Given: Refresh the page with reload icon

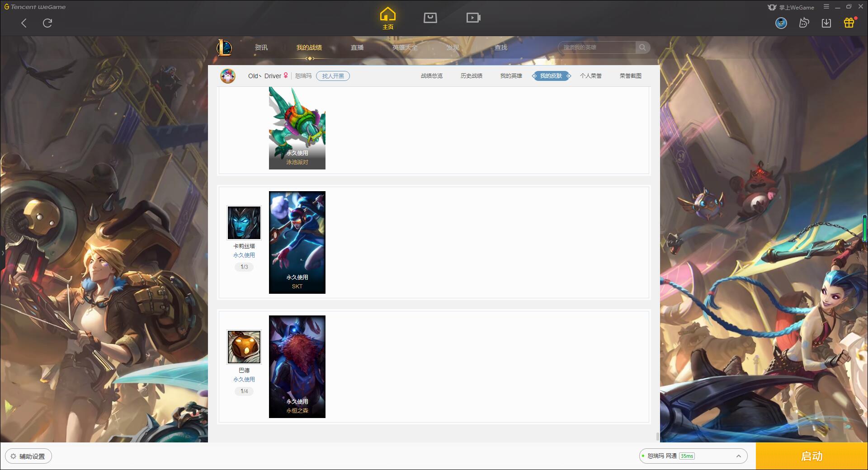Looking at the screenshot, I should (x=47, y=23).
